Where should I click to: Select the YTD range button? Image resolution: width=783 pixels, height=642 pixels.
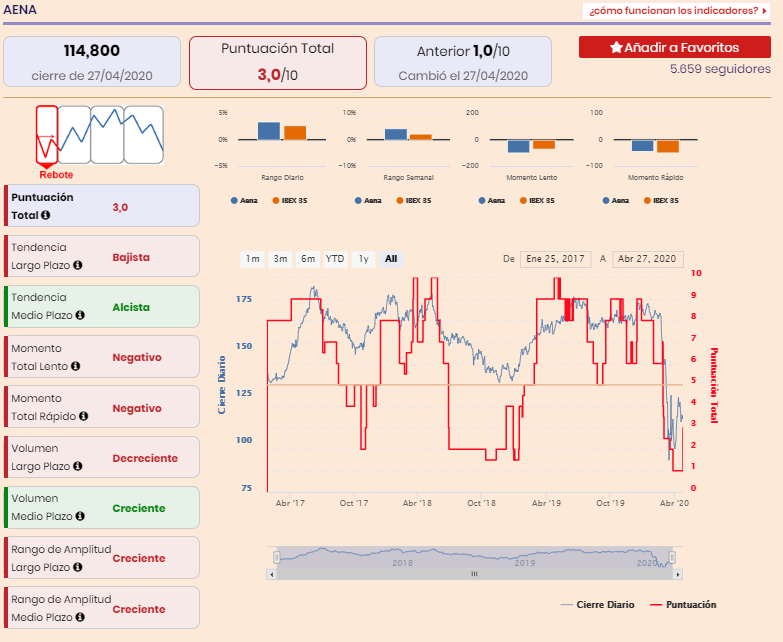pos(335,259)
